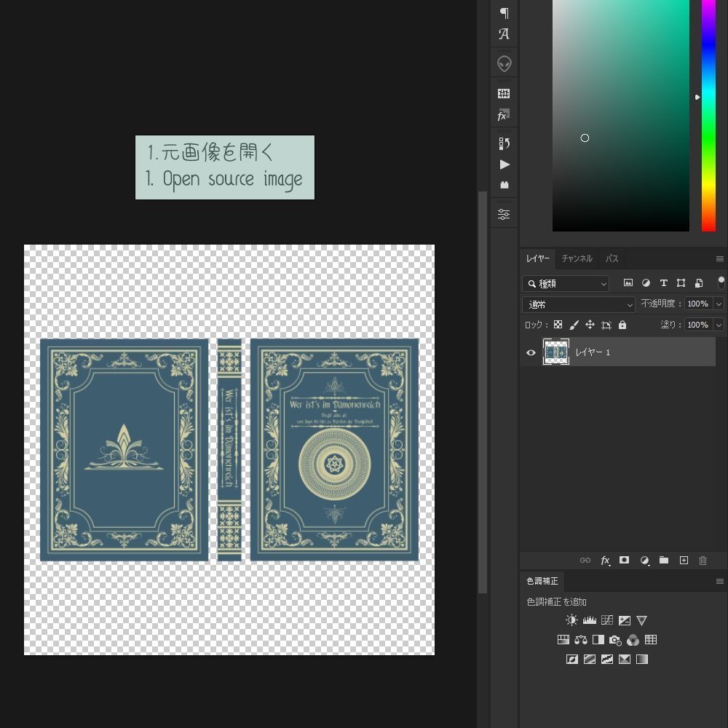Toggle lock position move icon
The image size is (728, 728).
(x=590, y=325)
